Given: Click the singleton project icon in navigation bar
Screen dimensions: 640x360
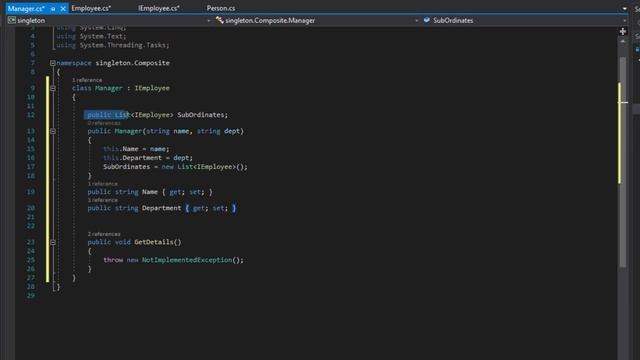Looking at the screenshot, I should (x=12, y=20).
